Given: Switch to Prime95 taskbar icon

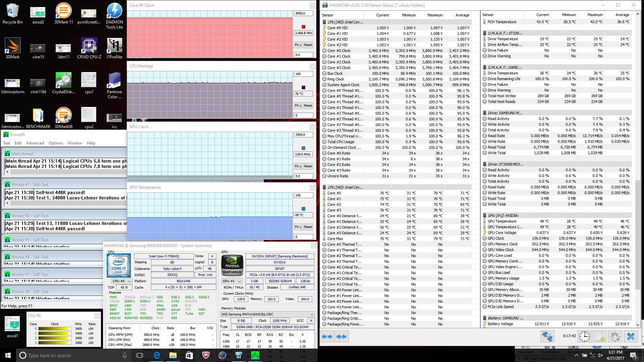Looking at the screenshot, I should tap(255, 355).
